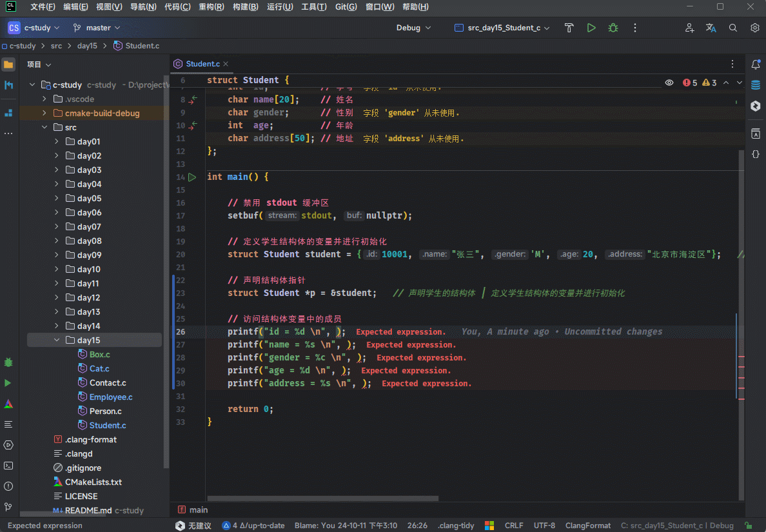Open the Translate icon in the toolbar
This screenshot has width=766, height=532.
point(711,28)
